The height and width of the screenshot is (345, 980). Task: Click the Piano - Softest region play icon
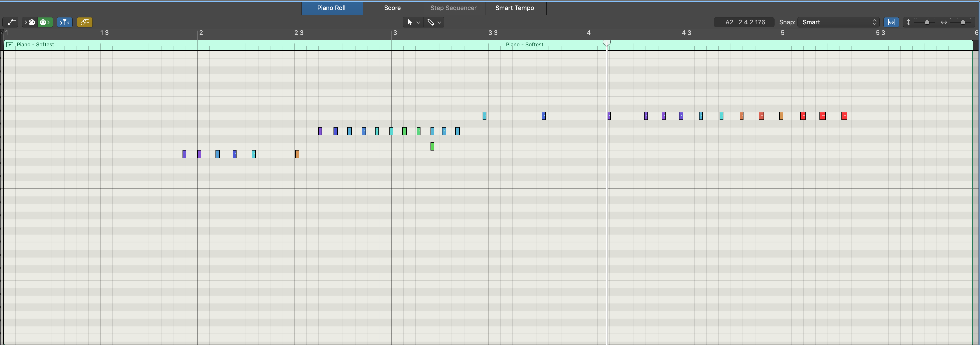(x=10, y=44)
